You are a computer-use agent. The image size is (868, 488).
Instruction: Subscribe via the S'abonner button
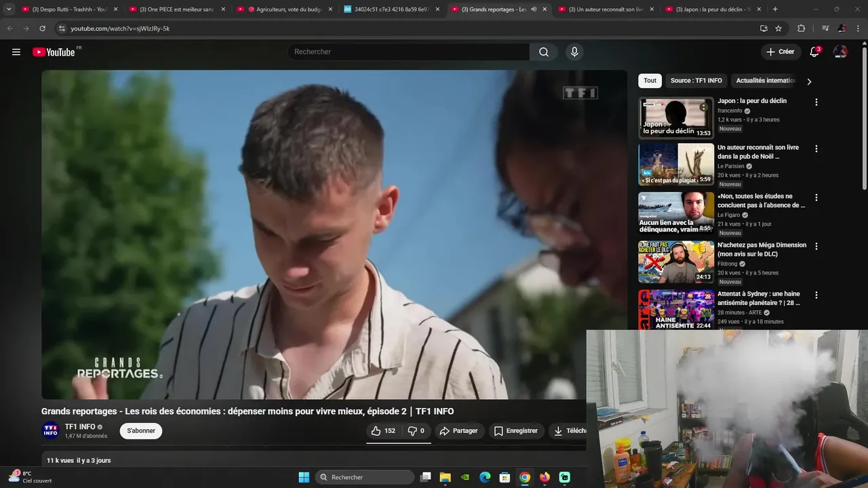click(141, 431)
